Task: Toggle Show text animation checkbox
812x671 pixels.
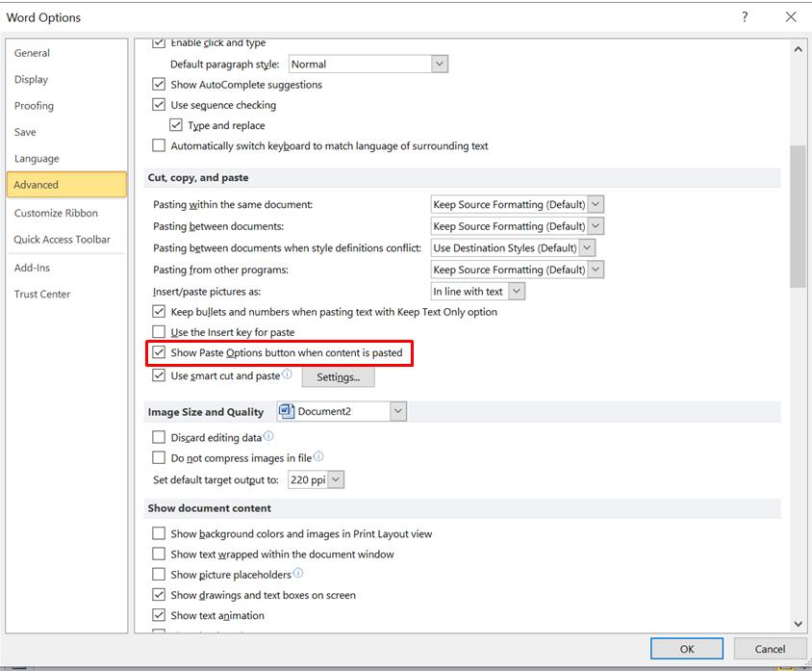Action: point(159,615)
